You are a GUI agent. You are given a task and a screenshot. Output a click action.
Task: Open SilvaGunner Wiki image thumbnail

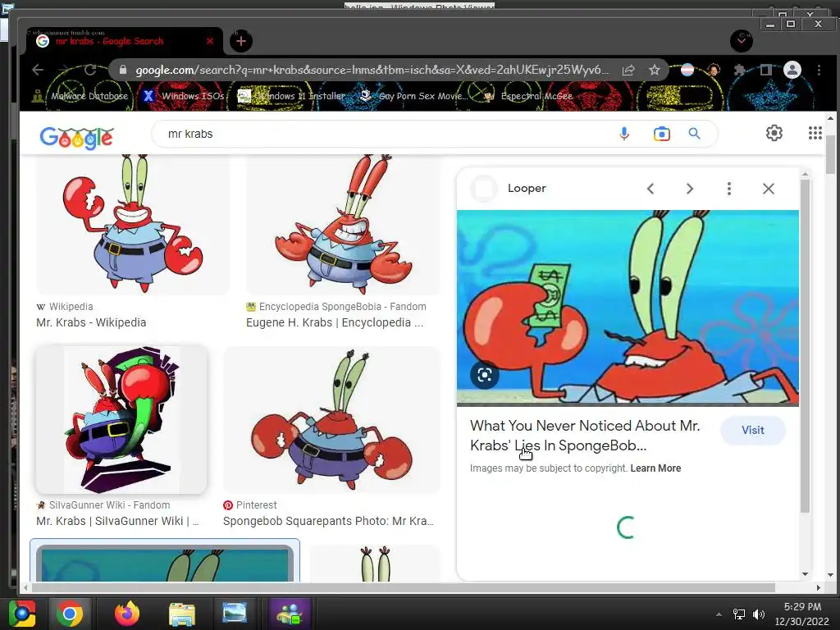pos(121,419)
